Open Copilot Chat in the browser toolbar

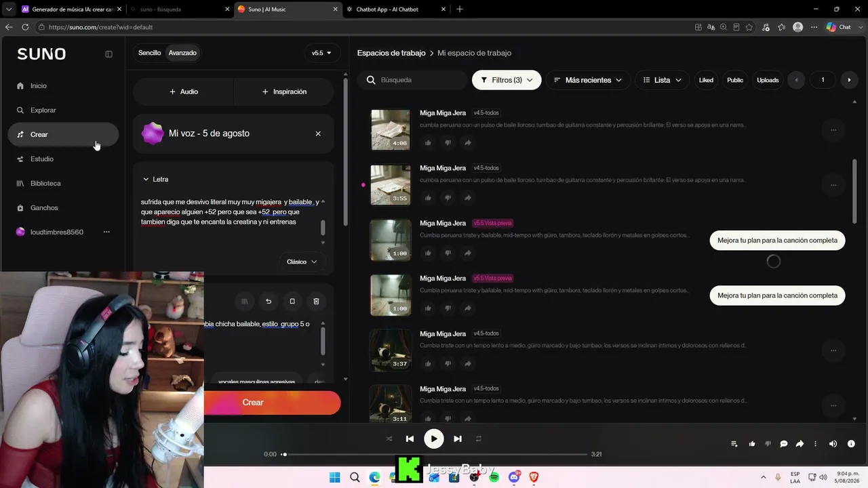click(838, 27)
